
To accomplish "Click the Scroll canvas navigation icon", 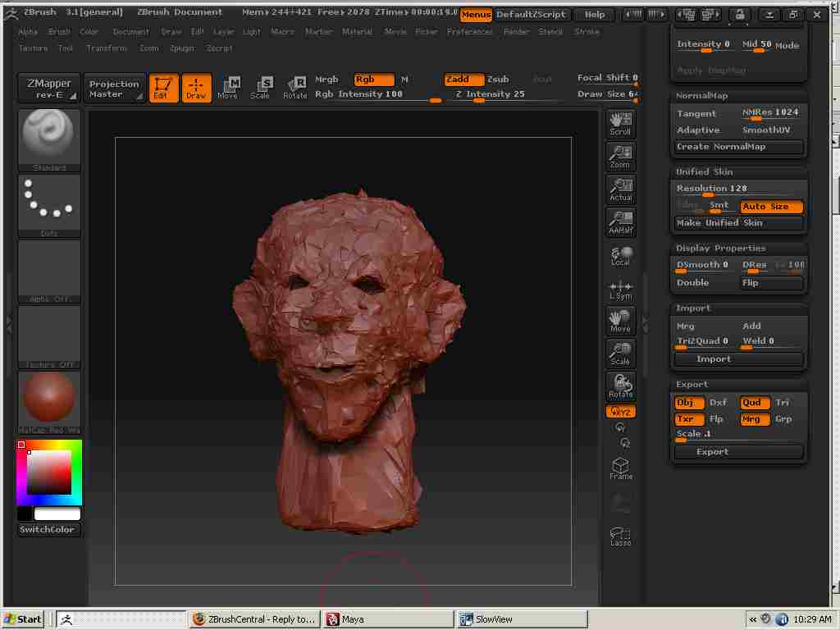I will pyautogui.click(x=620, y=124).
